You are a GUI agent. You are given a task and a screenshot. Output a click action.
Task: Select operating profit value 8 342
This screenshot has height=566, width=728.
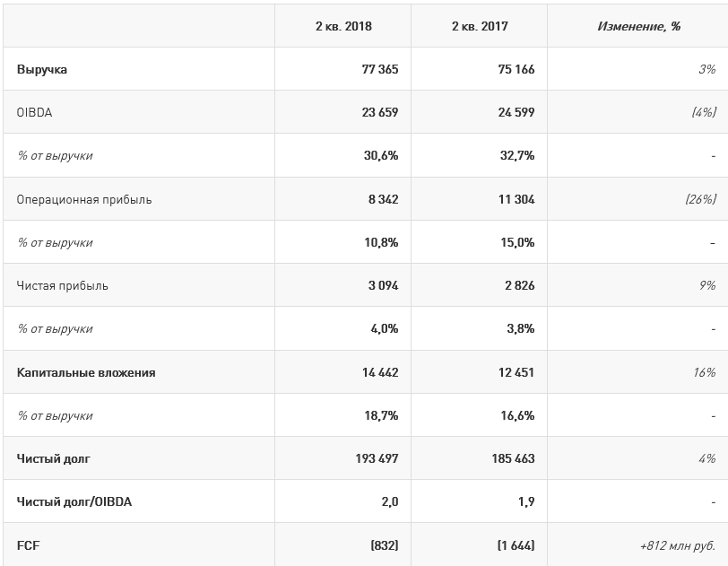[x=382, y=199]
